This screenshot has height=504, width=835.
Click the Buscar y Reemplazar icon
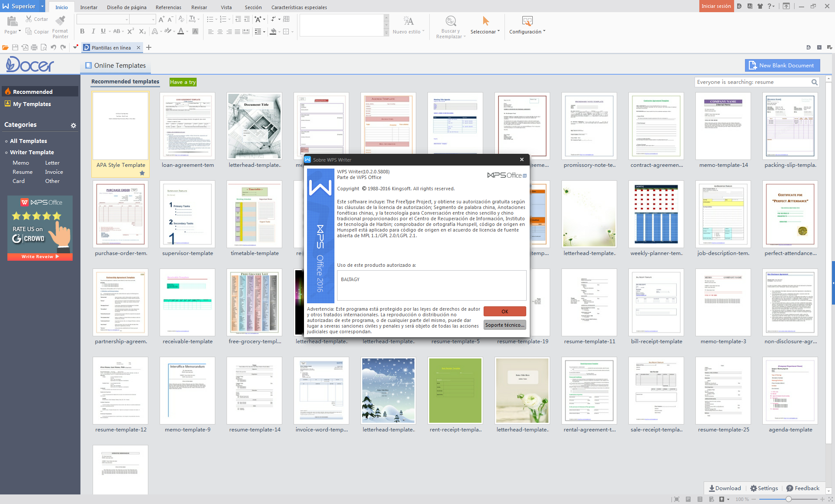coord(451,21)
